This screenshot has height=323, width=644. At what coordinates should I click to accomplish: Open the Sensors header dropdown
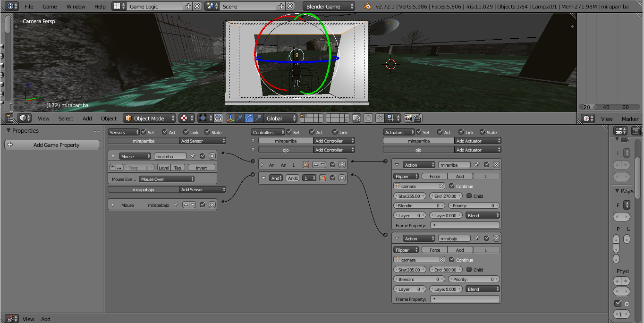click(x=124, y=132)
